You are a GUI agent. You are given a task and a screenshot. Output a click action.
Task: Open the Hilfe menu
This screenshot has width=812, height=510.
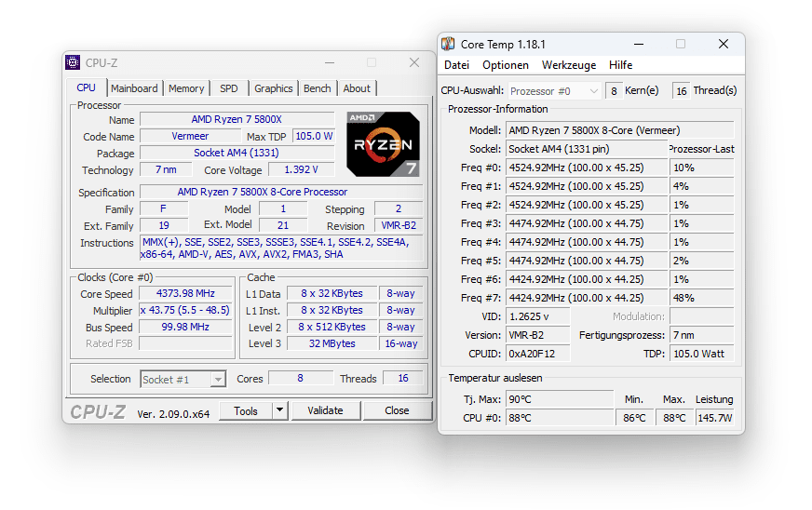620,65
